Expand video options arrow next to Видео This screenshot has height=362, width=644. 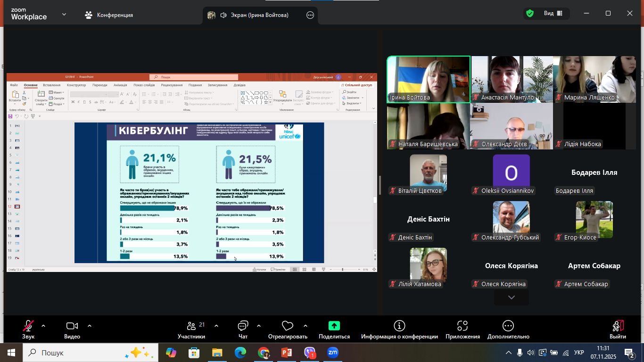click(90, 326)
